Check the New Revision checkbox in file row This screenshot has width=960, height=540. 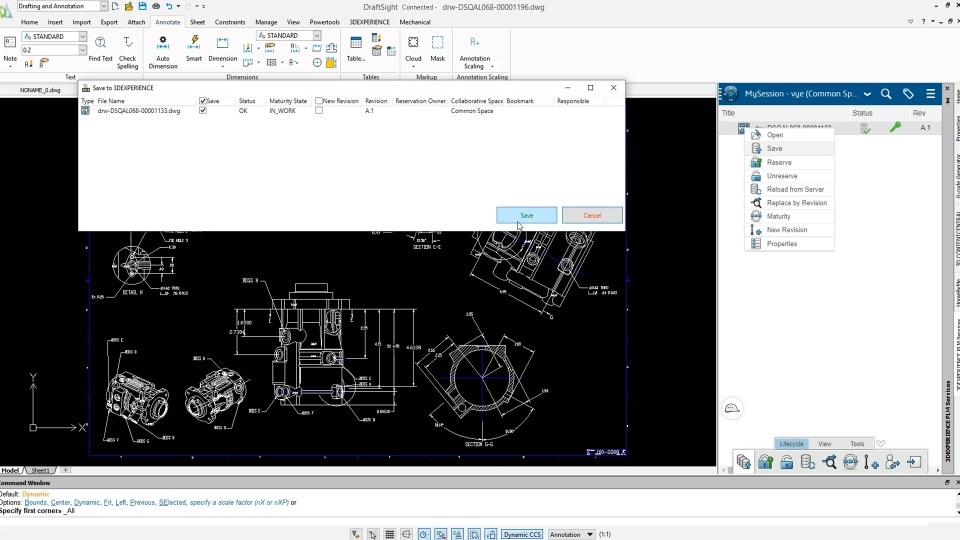[x=319, y=111]
